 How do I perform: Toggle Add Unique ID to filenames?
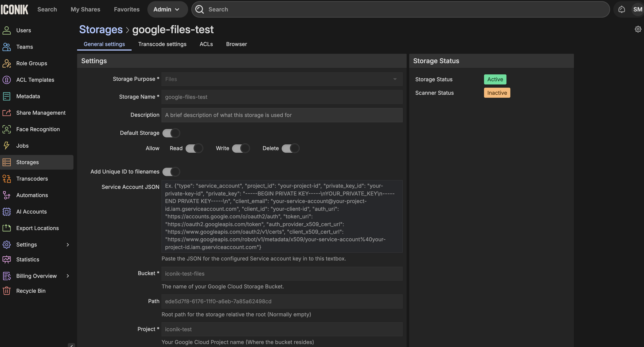tap(171, 172)
